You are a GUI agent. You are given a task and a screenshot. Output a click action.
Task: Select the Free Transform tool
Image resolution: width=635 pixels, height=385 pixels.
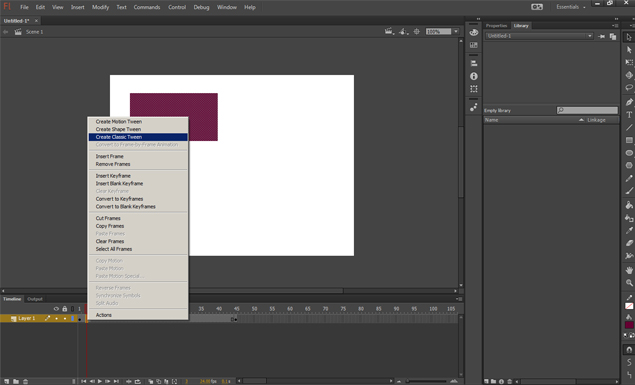629,63
